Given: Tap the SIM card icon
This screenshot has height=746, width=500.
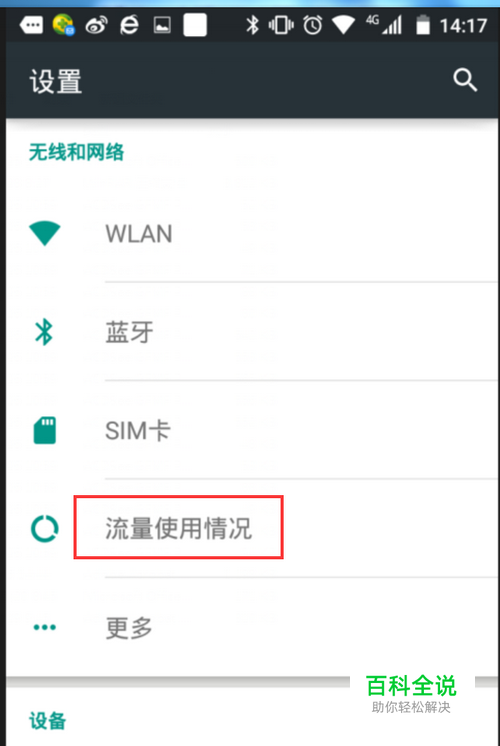Looking at the screenshot, I should tap(45, 430).
